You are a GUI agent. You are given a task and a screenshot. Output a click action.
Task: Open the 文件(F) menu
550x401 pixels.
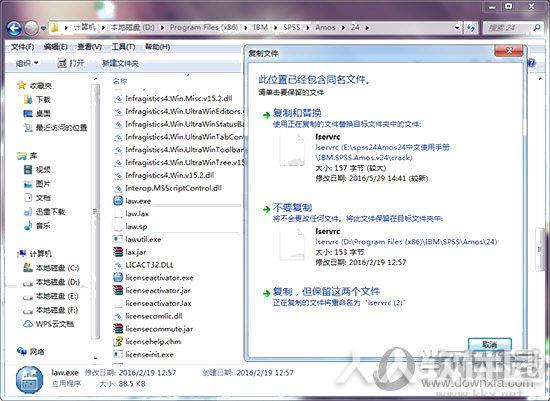[x=22, y=47]
